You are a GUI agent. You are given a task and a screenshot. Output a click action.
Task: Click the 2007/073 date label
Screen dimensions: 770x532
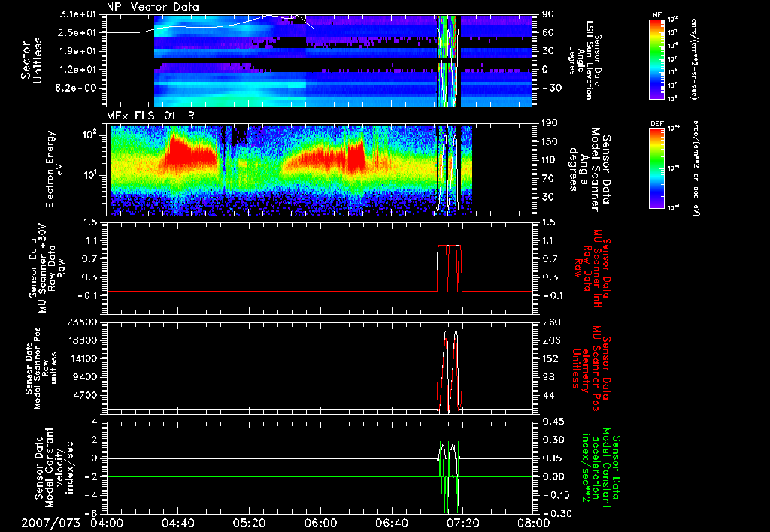(50, 523)
